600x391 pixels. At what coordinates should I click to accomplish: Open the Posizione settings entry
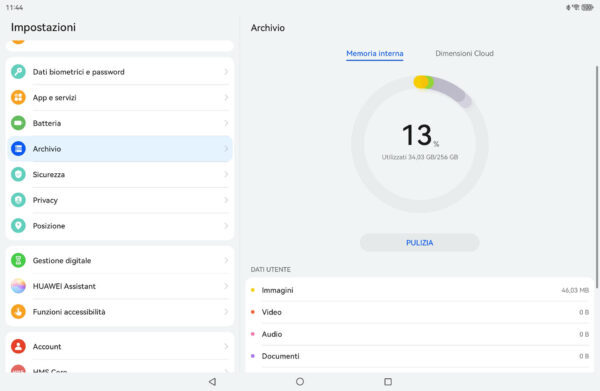tap(120, 225)
